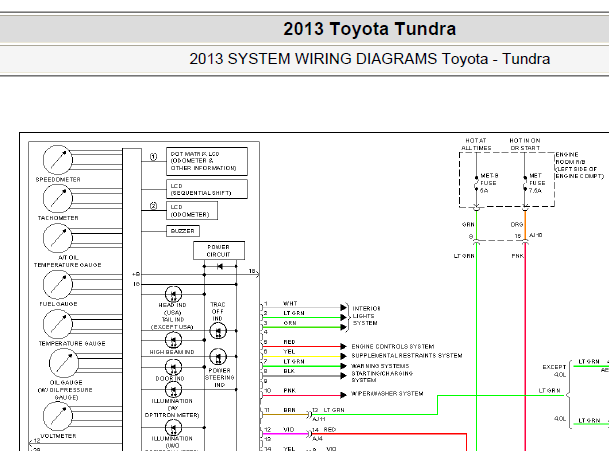Click the MET-B 5A fuse symbol
This screenshot has height=451, width=609.
point(476,183)
